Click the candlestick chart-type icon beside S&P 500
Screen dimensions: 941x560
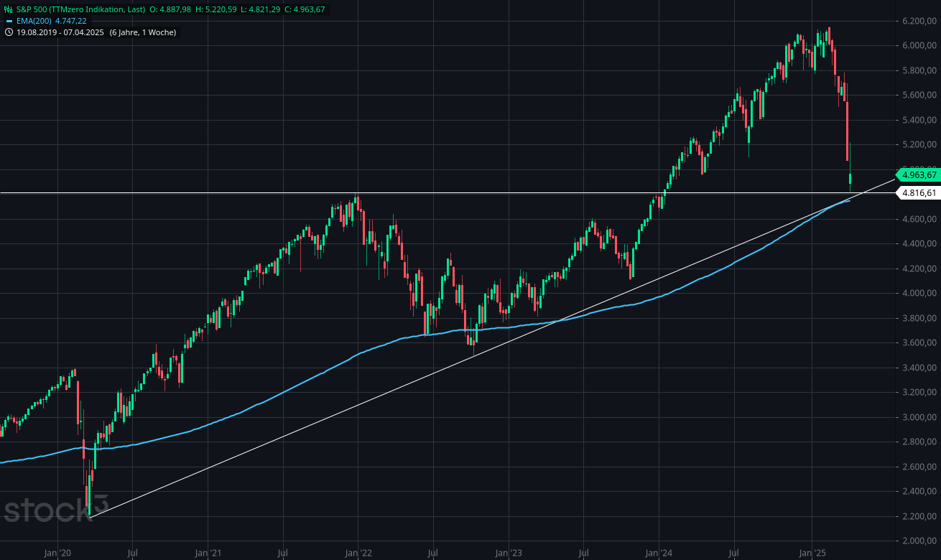8,9
